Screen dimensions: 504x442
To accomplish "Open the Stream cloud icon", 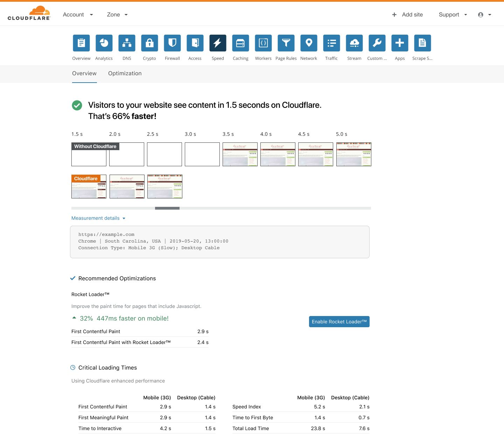I will click(354, 43).
